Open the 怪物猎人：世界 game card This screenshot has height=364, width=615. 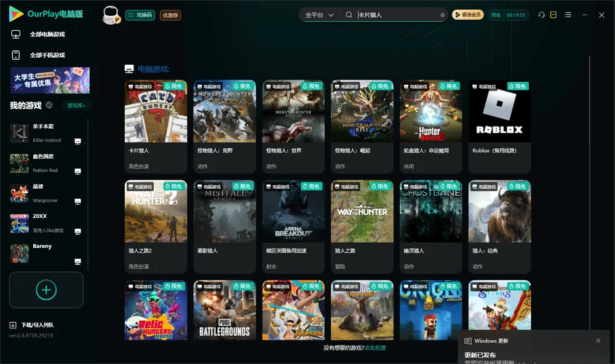point(293,127)
